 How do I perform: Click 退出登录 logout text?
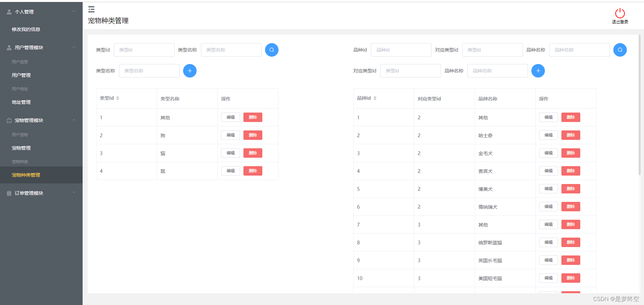click(x=620, y=22)
